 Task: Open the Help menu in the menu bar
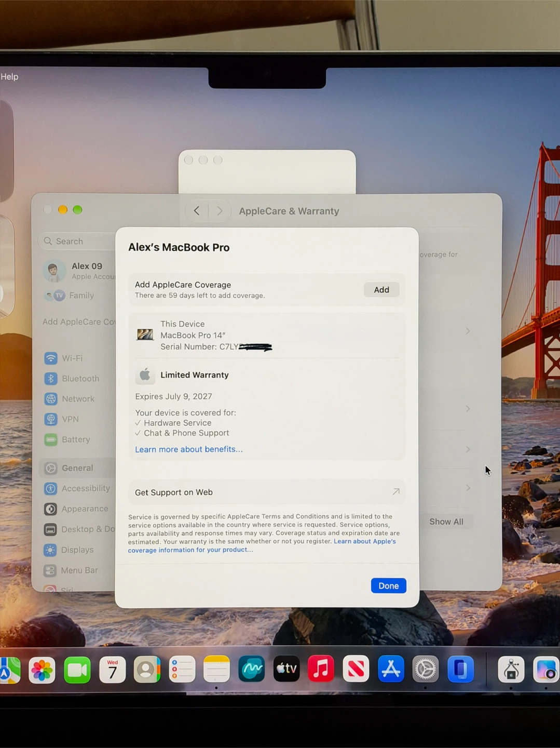pyautogui.click(x=9, y=76)
